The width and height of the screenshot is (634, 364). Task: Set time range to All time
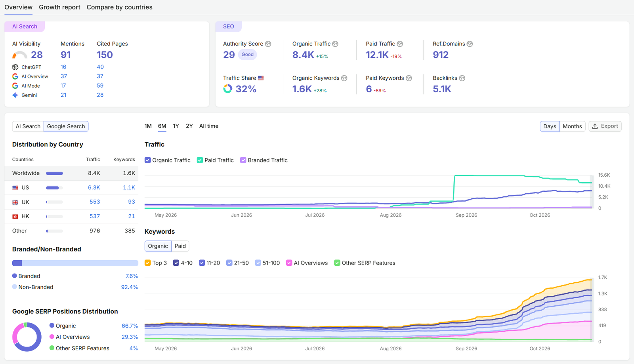[209, 126]
